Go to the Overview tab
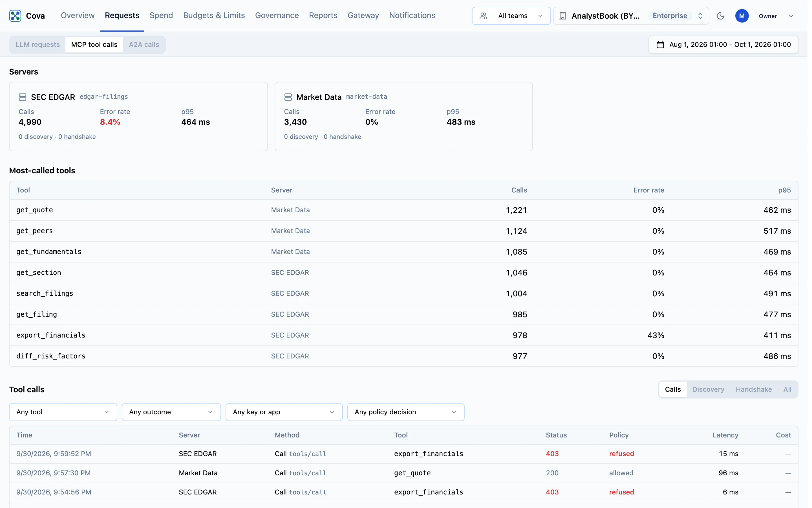812x508 pixels. pos(78,16)
